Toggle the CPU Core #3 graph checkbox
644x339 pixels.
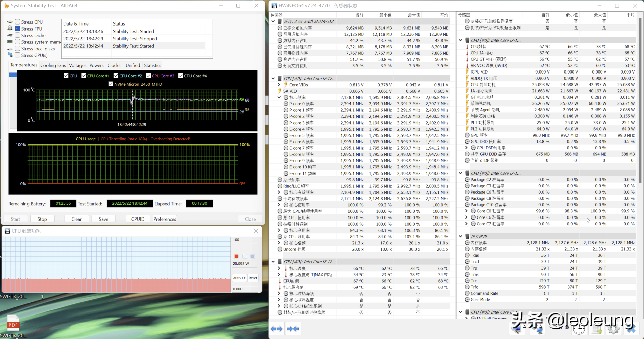pos(148,76)
